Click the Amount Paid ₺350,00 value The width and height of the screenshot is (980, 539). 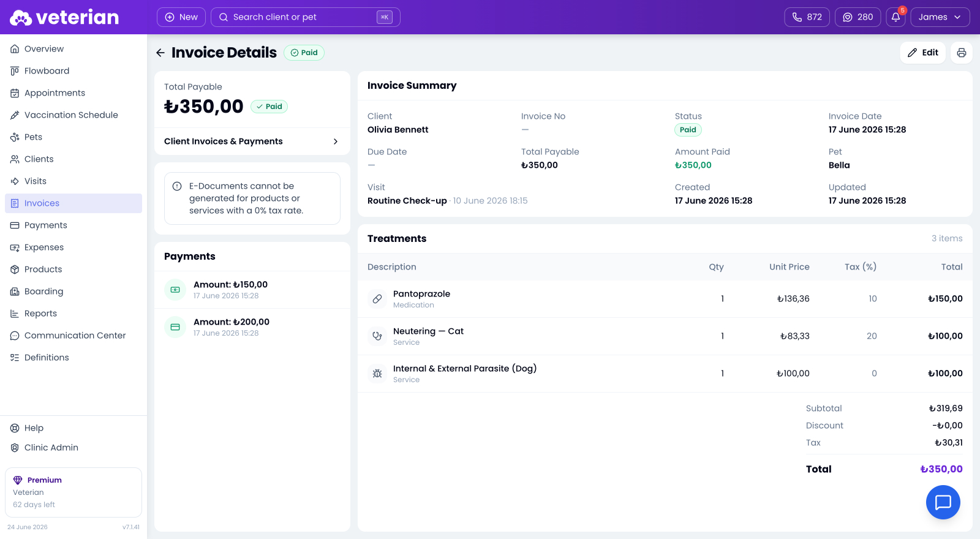pos(693,165)
